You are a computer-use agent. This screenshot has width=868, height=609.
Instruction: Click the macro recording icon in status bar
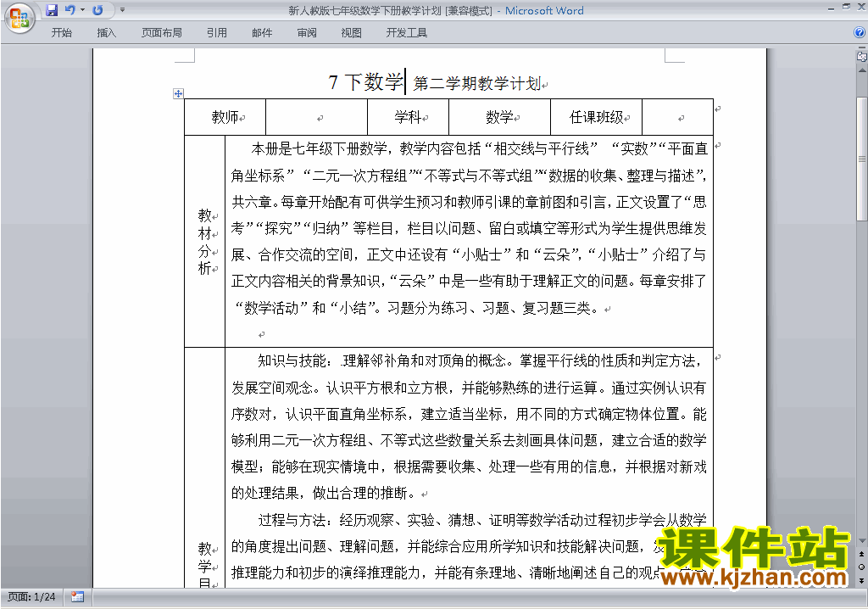[77, 597]
